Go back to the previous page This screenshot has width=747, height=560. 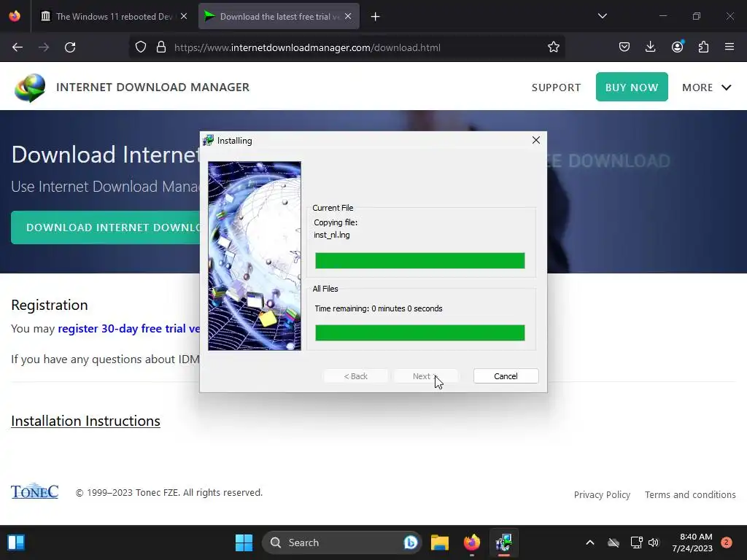[x=18, y=47]
